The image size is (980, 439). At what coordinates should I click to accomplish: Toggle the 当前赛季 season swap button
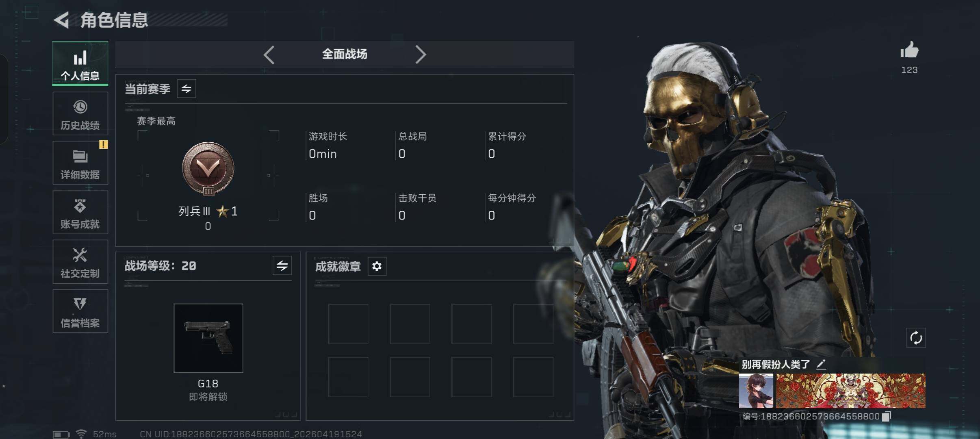point(186,89)
